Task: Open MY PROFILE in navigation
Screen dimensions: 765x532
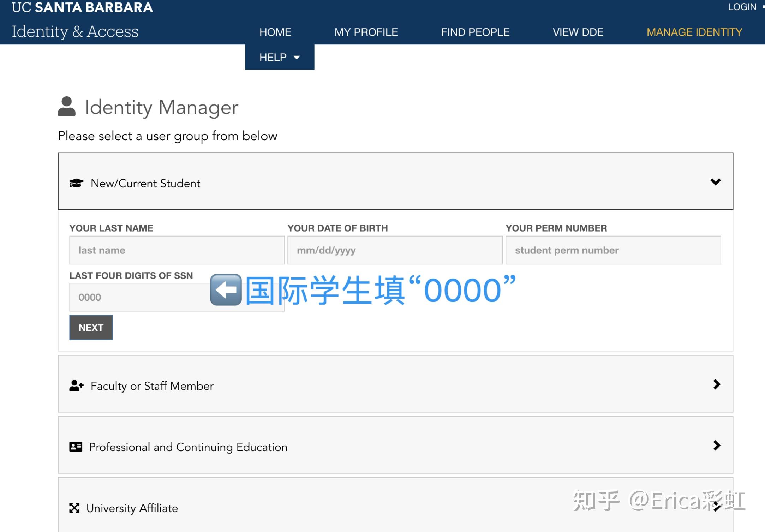Action: point(366,32)
